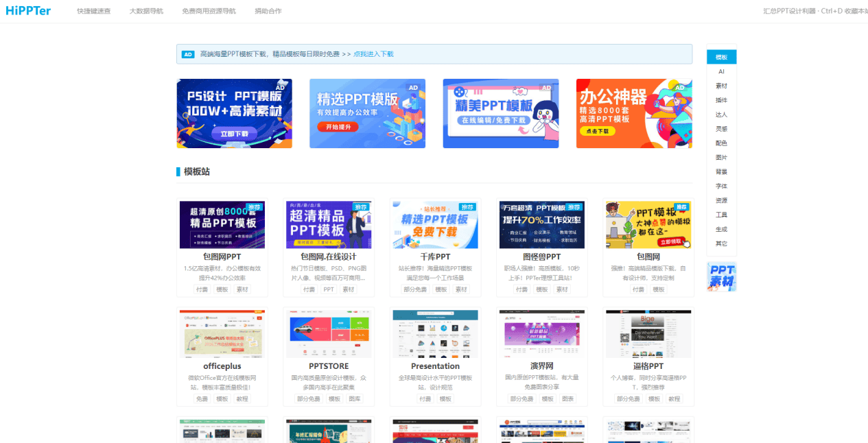The image size is (868, 443).
Task: Select 灵感 in the side navigation
Action: pyautogui.click(x=721, y=129)
